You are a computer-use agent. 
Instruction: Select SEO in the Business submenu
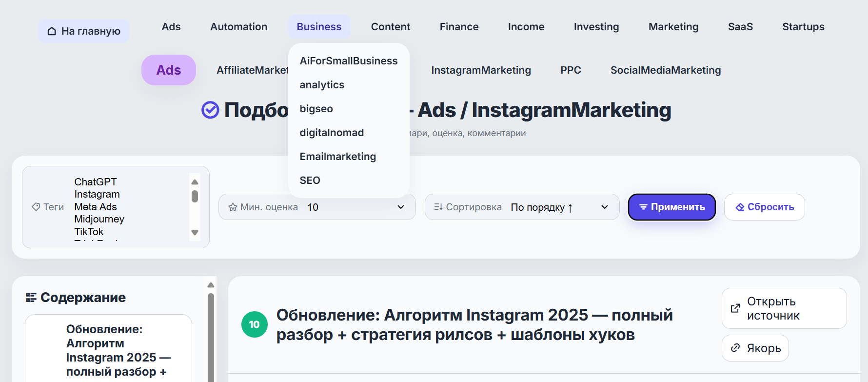pos(310,181)
